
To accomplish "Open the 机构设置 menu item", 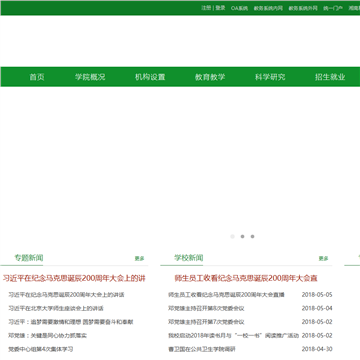I will [150, 77].
